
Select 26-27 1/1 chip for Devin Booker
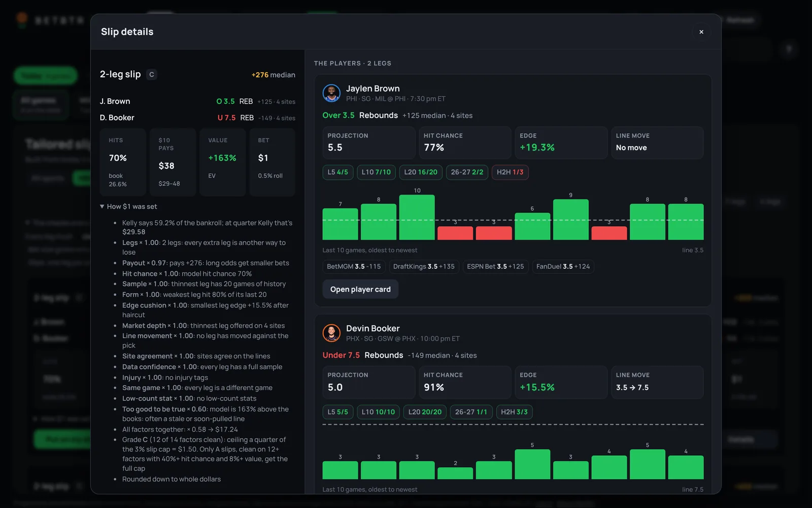pos(471,412)
